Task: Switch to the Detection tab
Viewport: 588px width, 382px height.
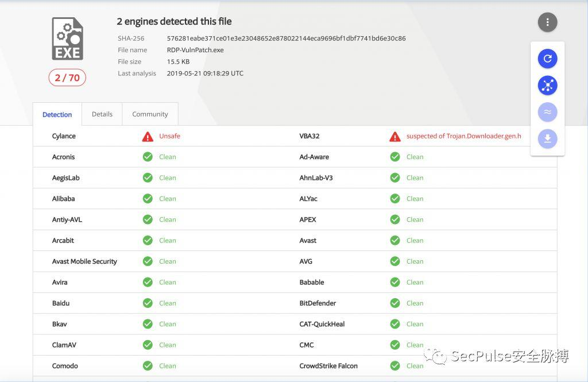Action: [57, 114]
